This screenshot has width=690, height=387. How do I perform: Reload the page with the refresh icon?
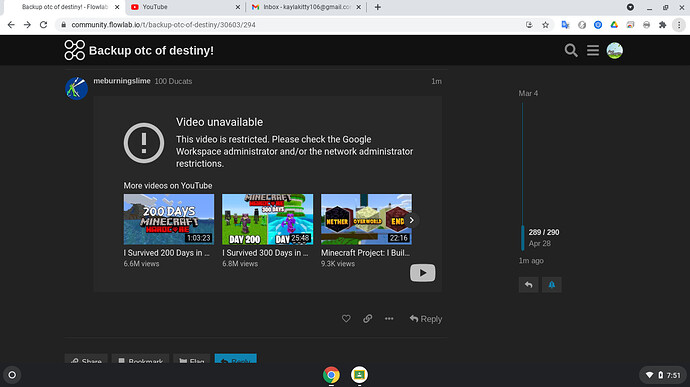click(x=43, y=25)
